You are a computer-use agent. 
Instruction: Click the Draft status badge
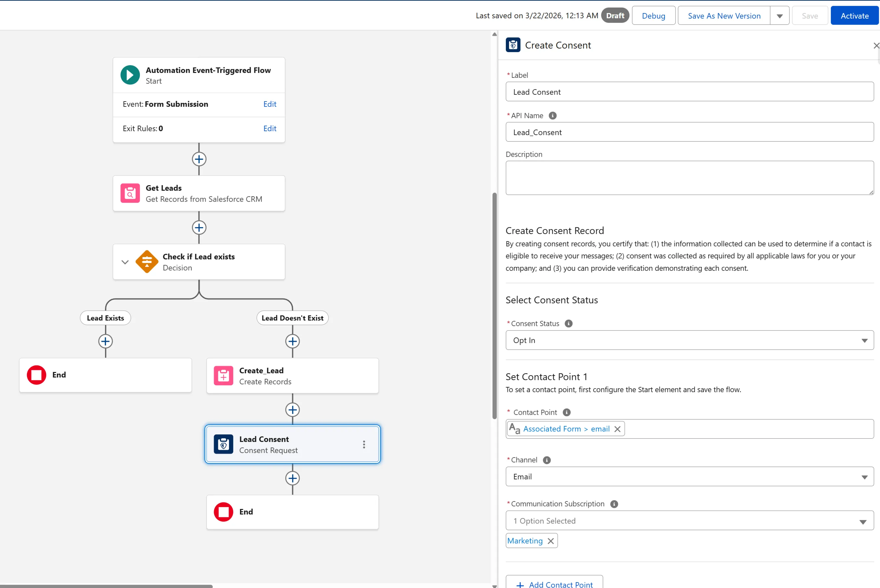point(615,16)
